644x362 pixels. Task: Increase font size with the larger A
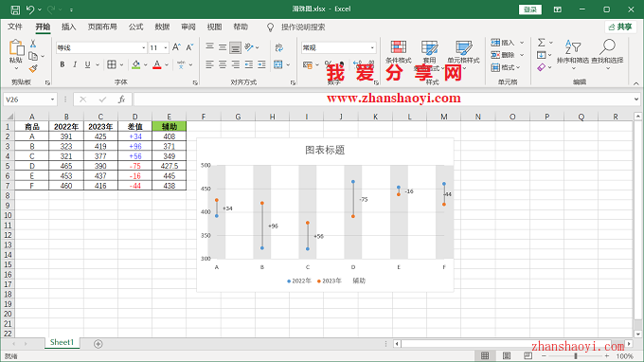click(176, 47)
